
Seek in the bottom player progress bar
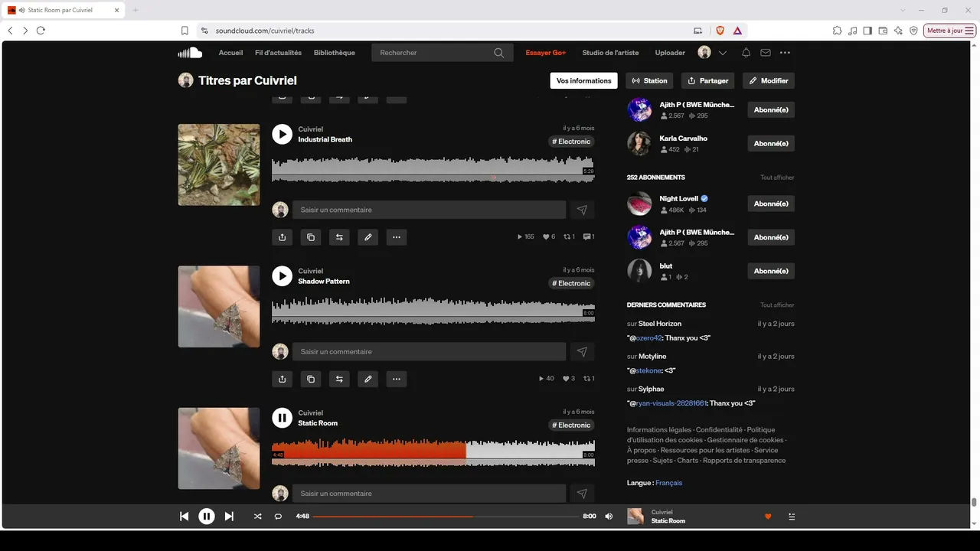pos(446,517)
